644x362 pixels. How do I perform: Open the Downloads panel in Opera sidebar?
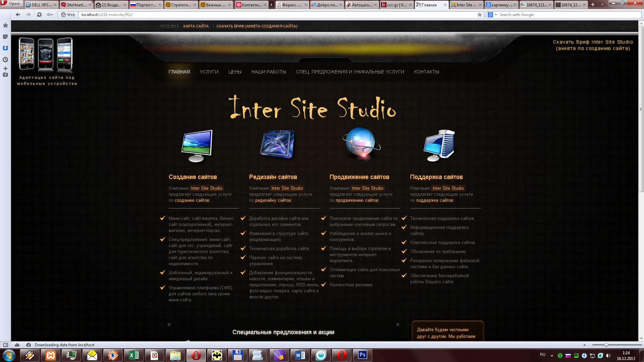pyautogui.click(x=5, y=48)
